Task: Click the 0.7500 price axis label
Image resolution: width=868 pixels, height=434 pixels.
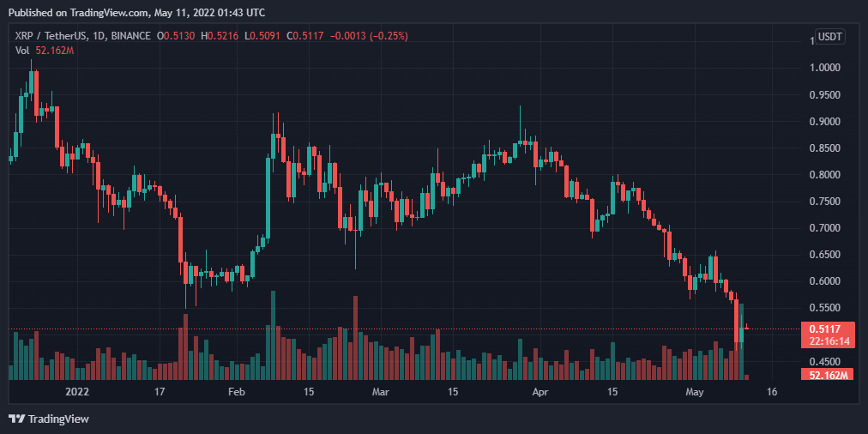Action: (x=823, y=202)
